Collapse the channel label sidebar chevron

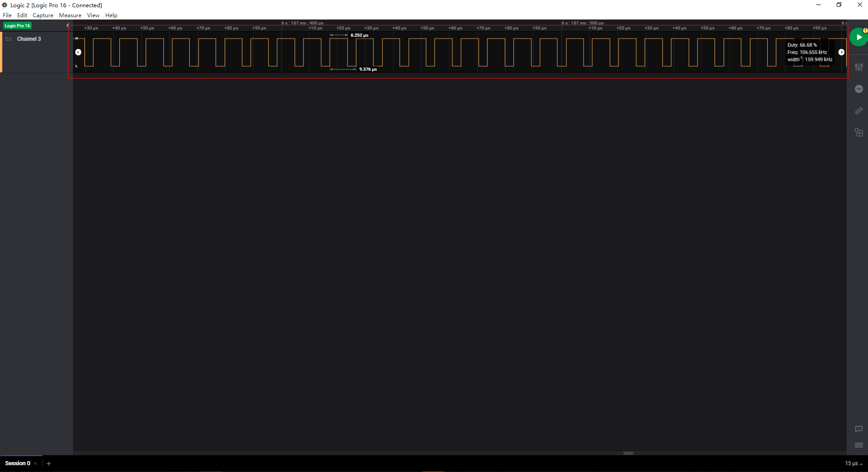click(68, 25)
